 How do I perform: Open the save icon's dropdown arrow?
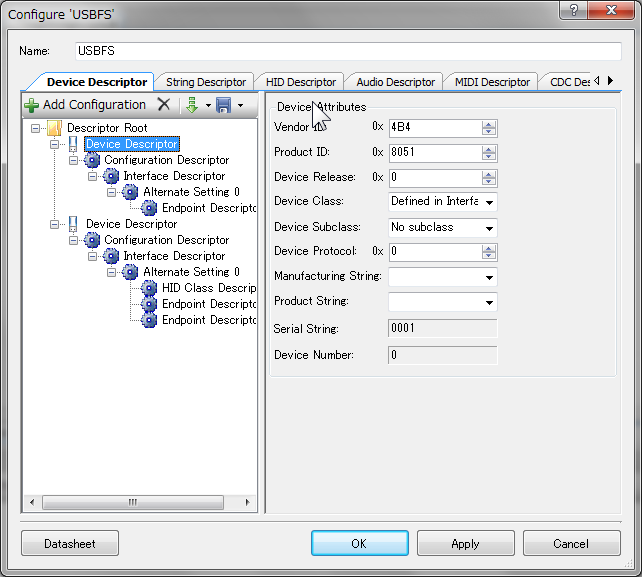click(240, 106)
